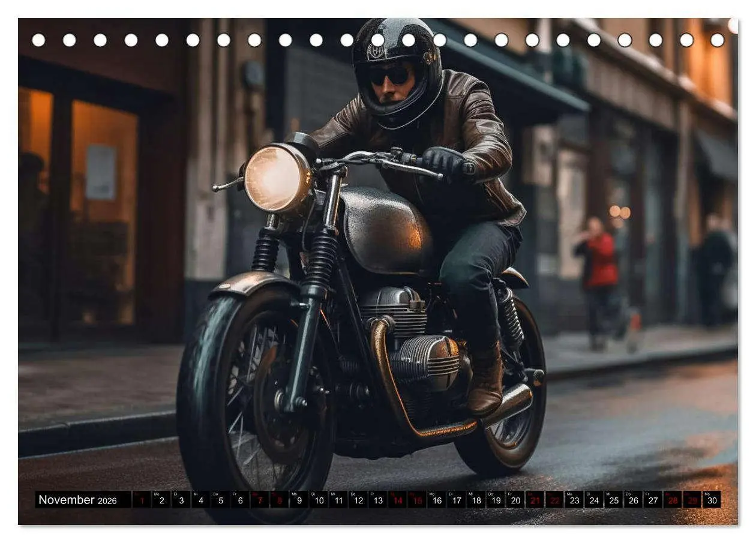This screenshot has width=756, height=543.
Task: Select day 17 in the calendar strip
Action: tap(456, 500)
